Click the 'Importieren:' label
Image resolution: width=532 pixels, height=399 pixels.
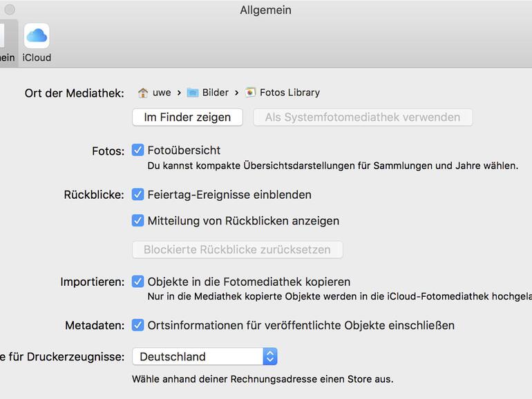point(93,282)
